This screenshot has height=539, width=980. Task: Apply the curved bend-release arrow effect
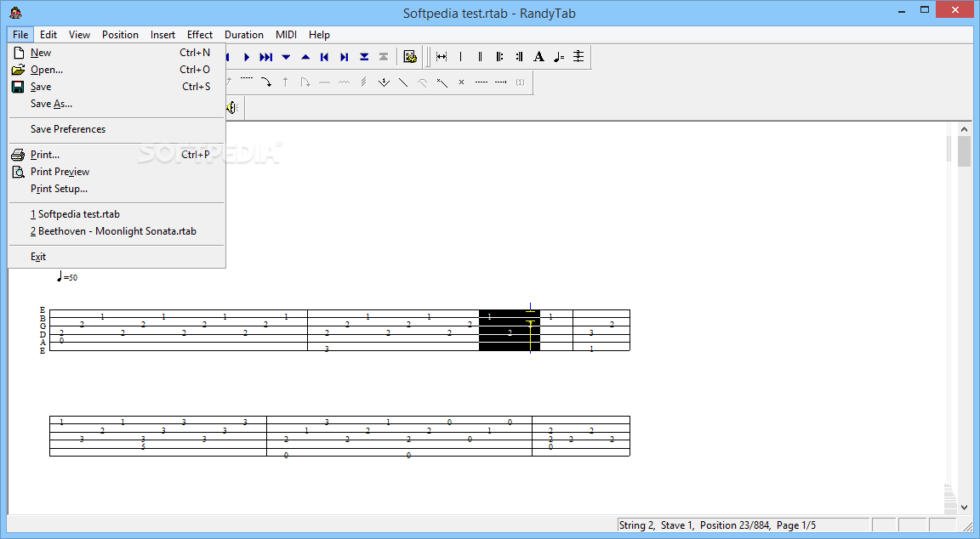coord(265,82)
